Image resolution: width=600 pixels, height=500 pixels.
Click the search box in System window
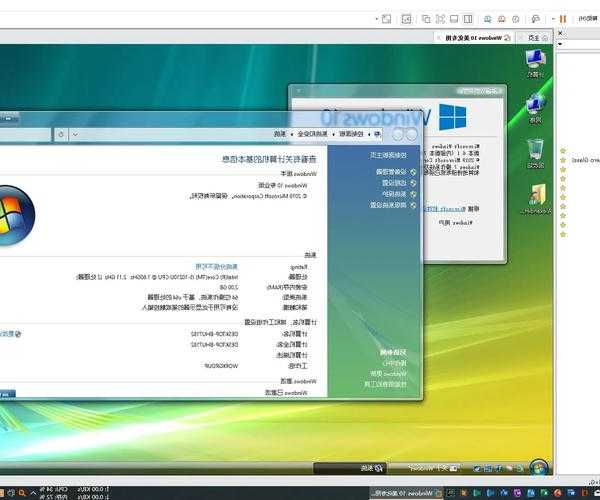coord(25,133)
